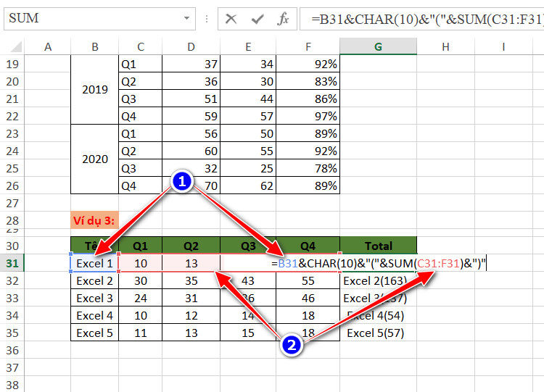Select row 19 header
This screenshot has height=392, width=544.
12,64
